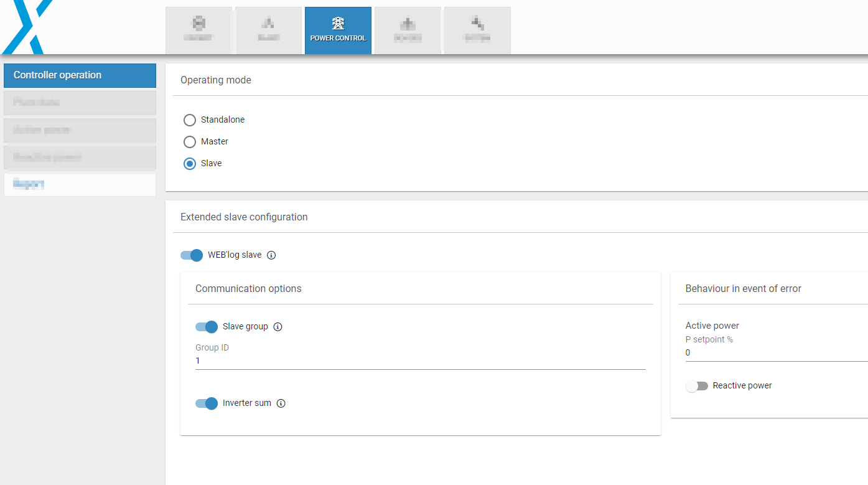This screenshot has height=485, width=868.
Task: View the Inverter sum info tooltip icon
Action: click(x=281, y=403)
